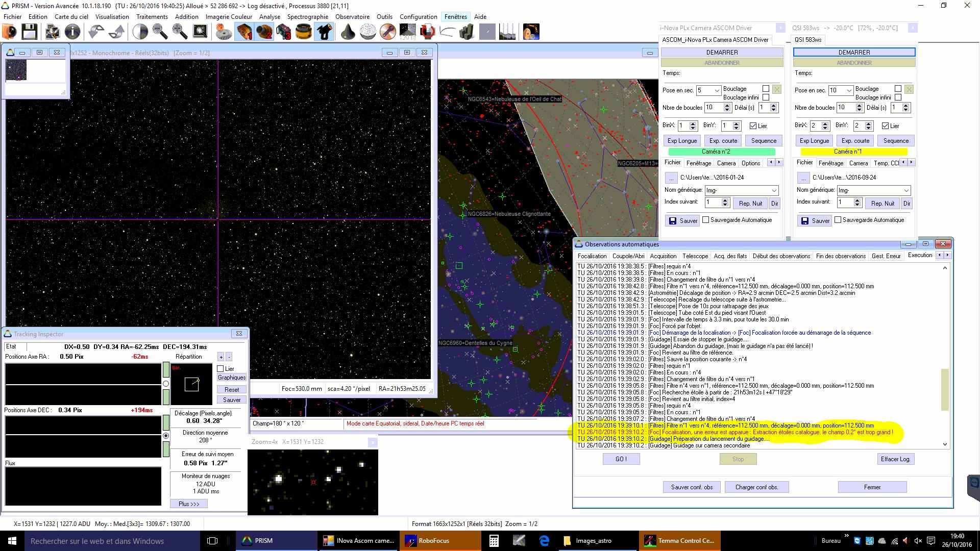Image resolution: width=980 pixels, height=551 pixels.
Task: Open the Camera number 2 toolbar icon
Action: 264,32
